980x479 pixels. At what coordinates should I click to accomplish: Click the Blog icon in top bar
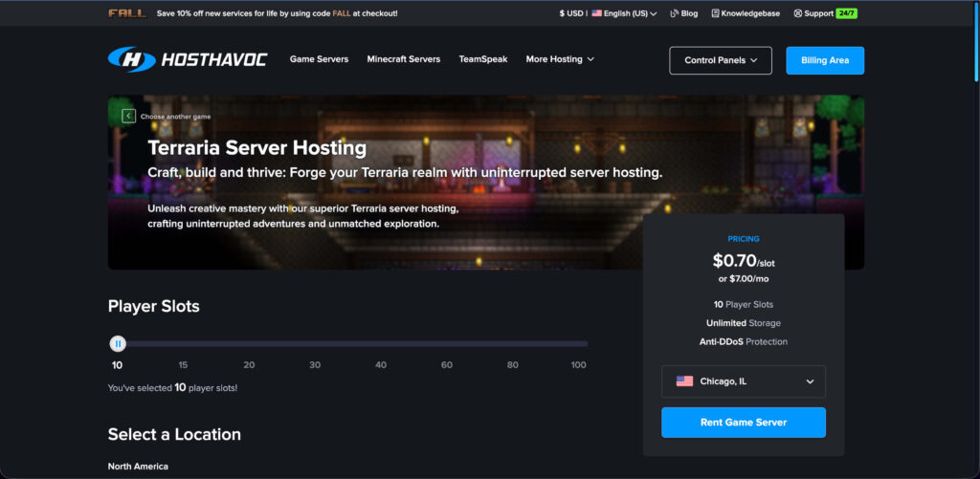(675, 13)
